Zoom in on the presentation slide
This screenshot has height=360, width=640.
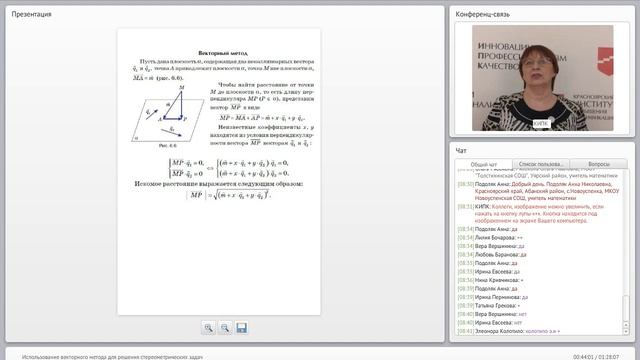[x=209, y=328]
